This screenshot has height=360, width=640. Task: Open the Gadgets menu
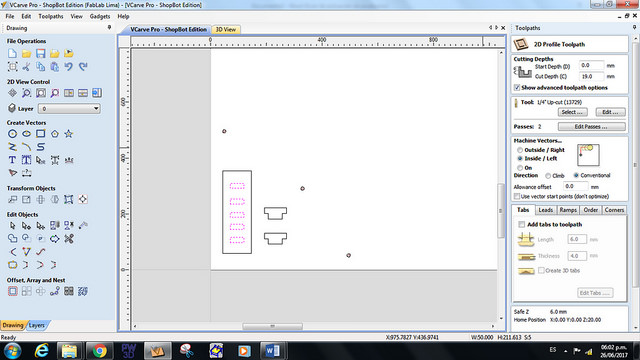tap(100, 16)
